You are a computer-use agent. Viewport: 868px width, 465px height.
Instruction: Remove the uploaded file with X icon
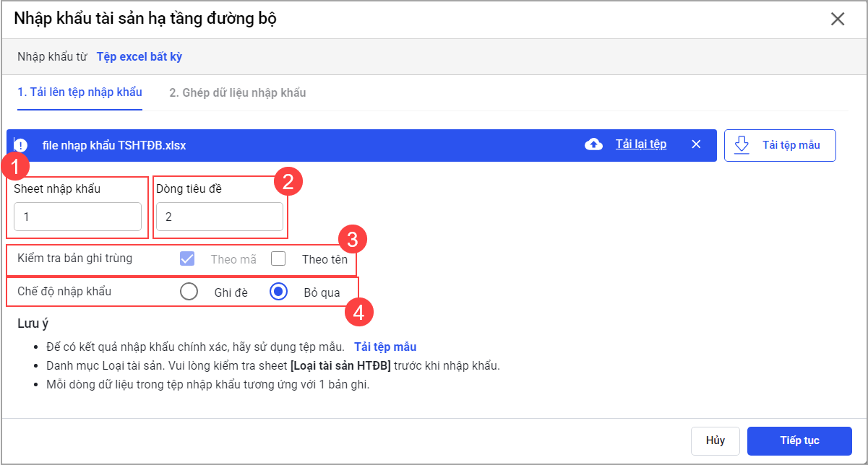tap(696, 144)
